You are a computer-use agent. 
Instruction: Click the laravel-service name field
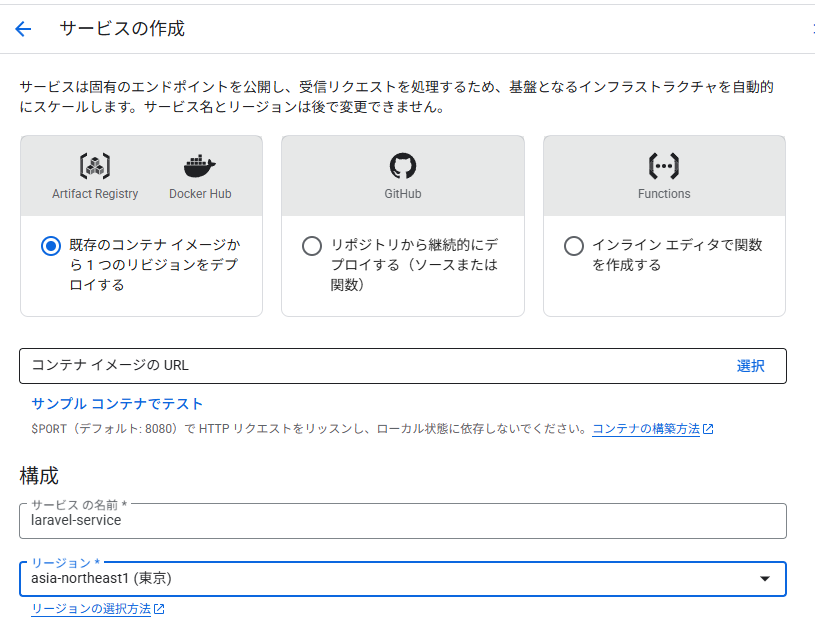(403, 521)
